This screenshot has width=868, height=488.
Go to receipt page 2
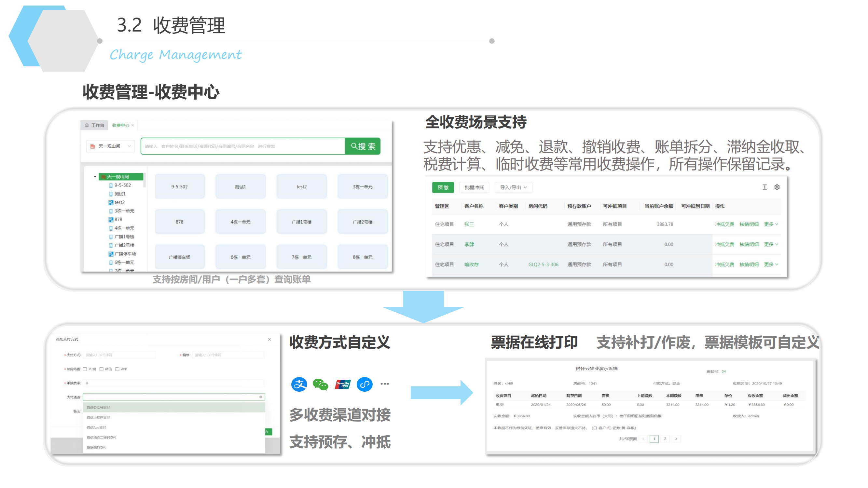(x=665, y=439)
